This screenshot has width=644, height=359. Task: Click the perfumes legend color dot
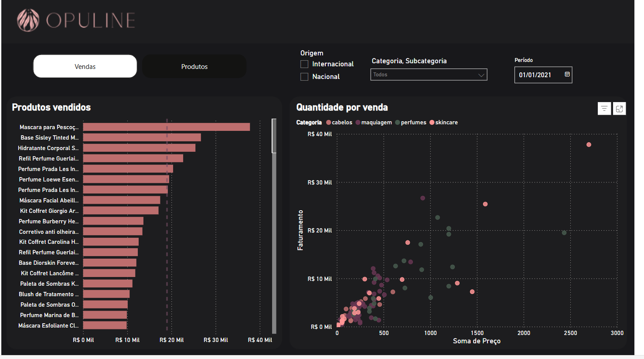point(398,123)
